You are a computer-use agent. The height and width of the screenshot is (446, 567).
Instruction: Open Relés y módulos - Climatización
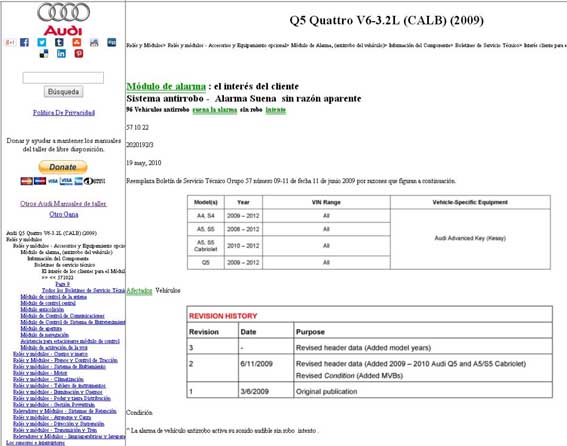pos(48,379)
